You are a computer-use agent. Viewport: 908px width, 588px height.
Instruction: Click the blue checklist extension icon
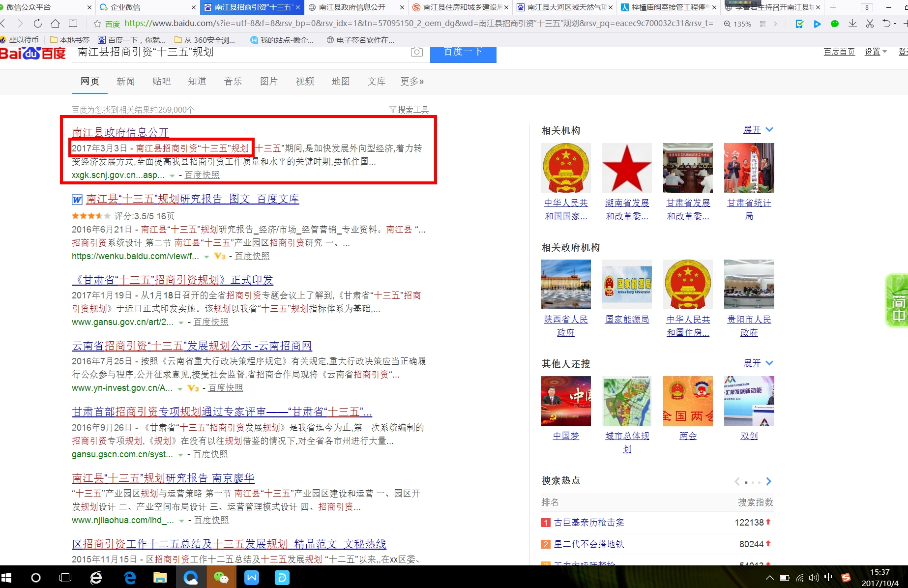tap(799, 24)
